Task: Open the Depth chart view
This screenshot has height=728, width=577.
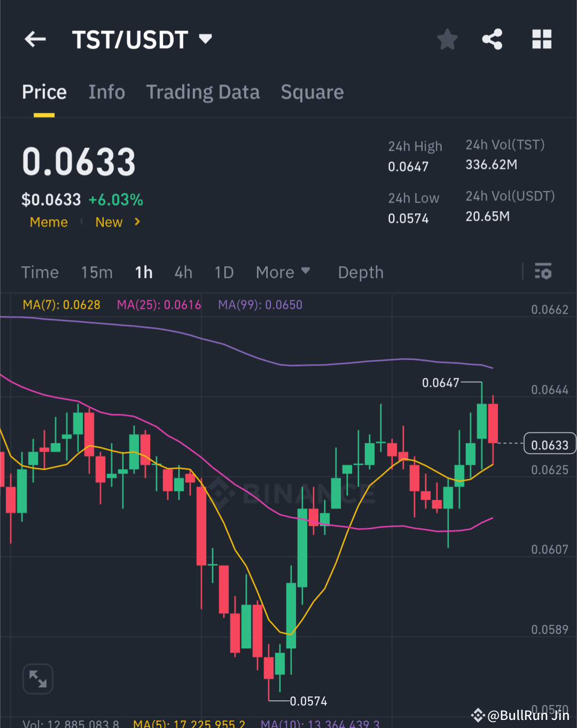Action: [x=361, y=272]
